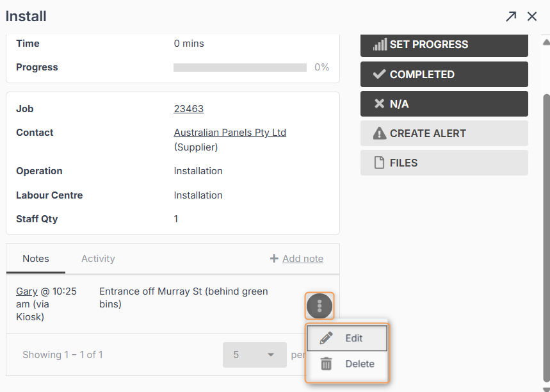Image resolution: width=550 pixels, height=392 pixels.
Task: Switch to the Activity tab
Action: [x=98, y=259]
